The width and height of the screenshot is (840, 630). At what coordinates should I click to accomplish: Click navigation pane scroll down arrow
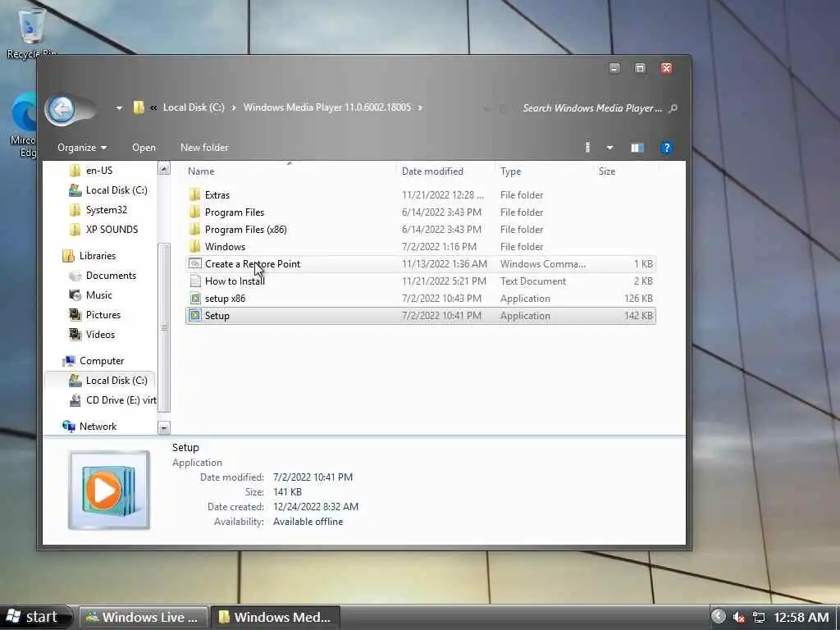(164, 427)
